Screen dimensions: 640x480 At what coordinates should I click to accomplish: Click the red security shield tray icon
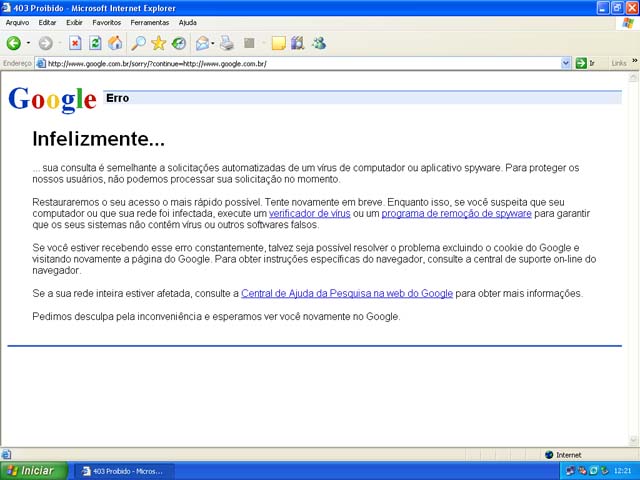[x=582, y=471]
